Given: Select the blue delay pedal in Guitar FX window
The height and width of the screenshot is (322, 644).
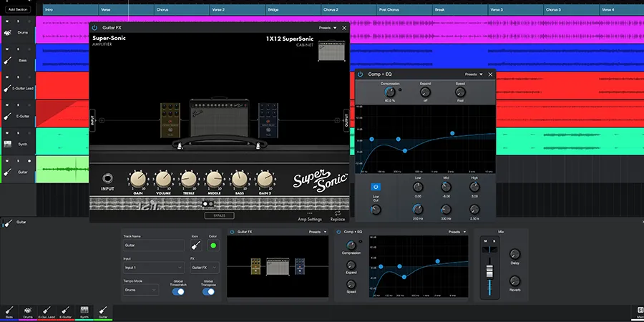Looking at the screenshot, I should [x=268, y=120].
